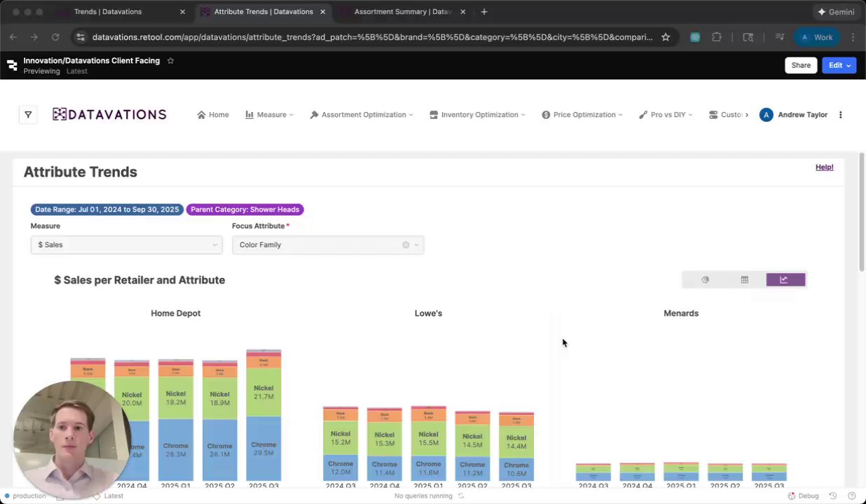Open Chrome's three-dot menu
This screenshot has width=866, height=504.
[x=853, y=37]
